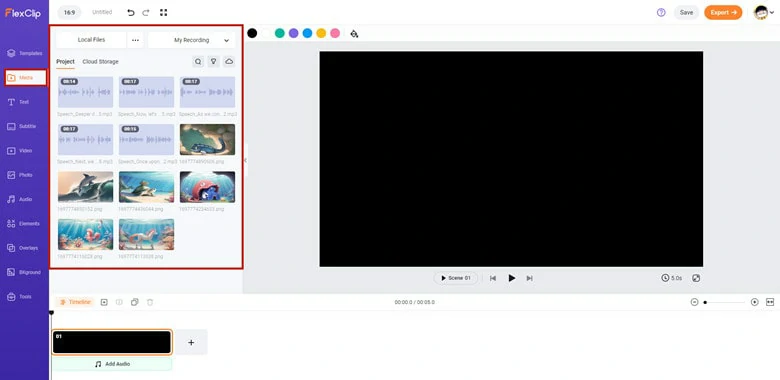This screenshot has height=380, width=780.
Task: Open the 16:9 aspect ratio selector
Action: pos(69,12)
